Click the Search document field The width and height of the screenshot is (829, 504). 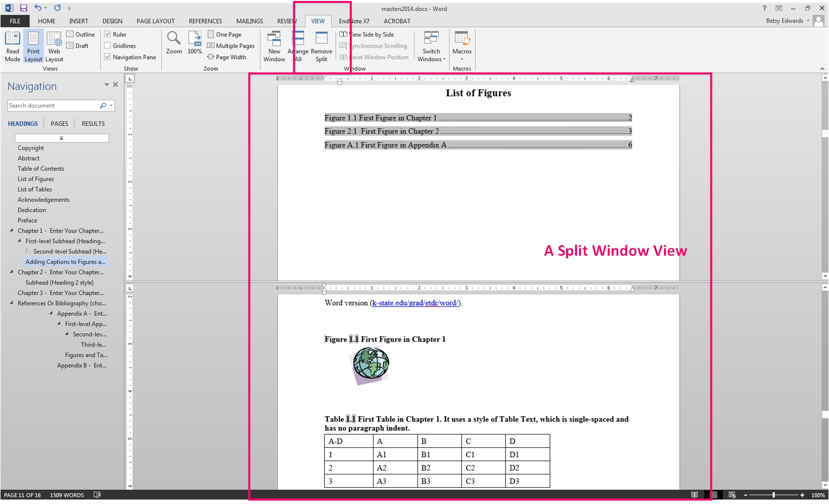pos(53,106)
